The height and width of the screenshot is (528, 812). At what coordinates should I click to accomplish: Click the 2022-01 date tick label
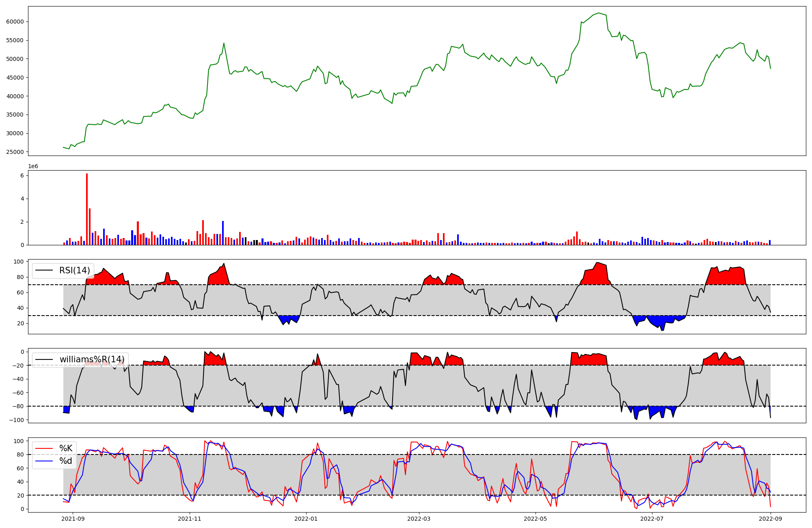pos(306,519)
